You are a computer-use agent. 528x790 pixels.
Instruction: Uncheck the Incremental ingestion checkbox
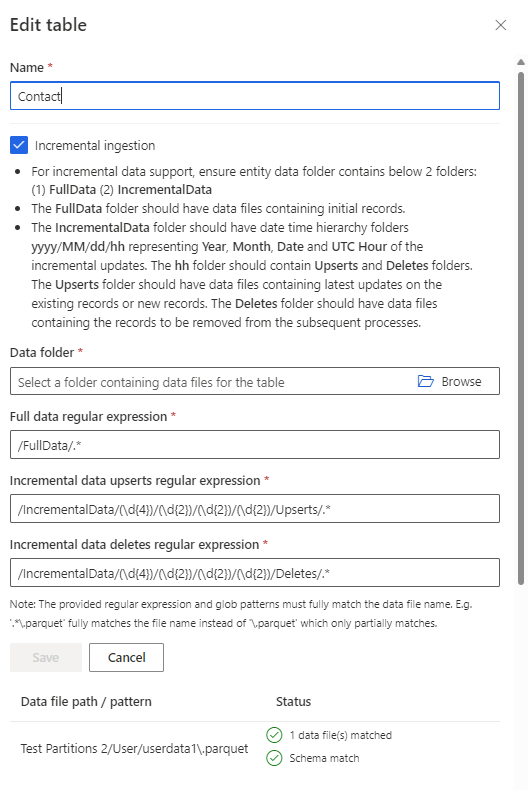pos(19,146)
